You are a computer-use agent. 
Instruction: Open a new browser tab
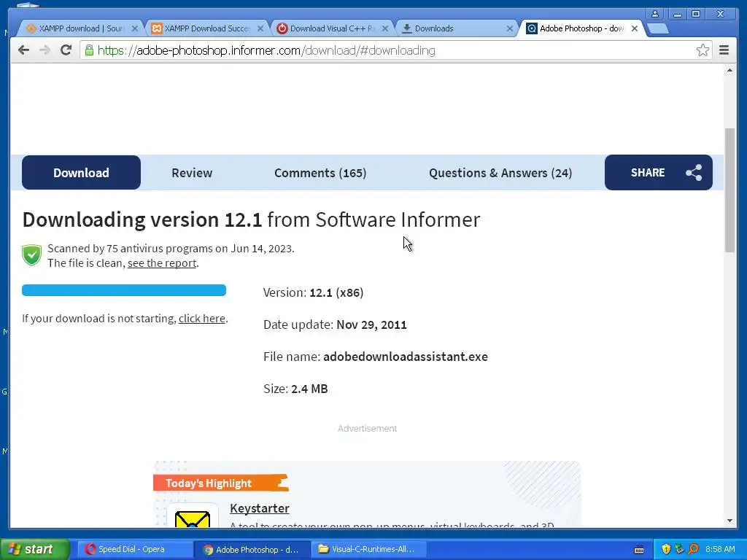(x=659, y=29)
